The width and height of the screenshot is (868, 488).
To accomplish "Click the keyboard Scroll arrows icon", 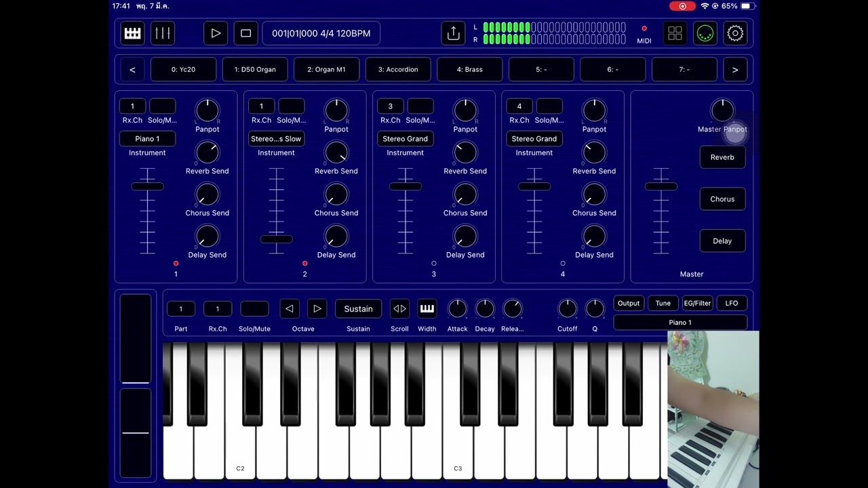I will [399, 309].
